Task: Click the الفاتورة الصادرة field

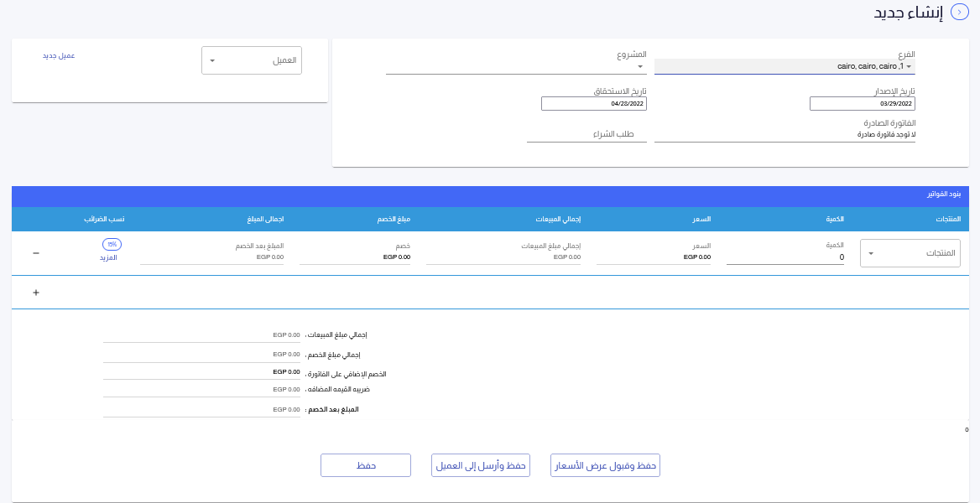Action: (x=785, y=134)
